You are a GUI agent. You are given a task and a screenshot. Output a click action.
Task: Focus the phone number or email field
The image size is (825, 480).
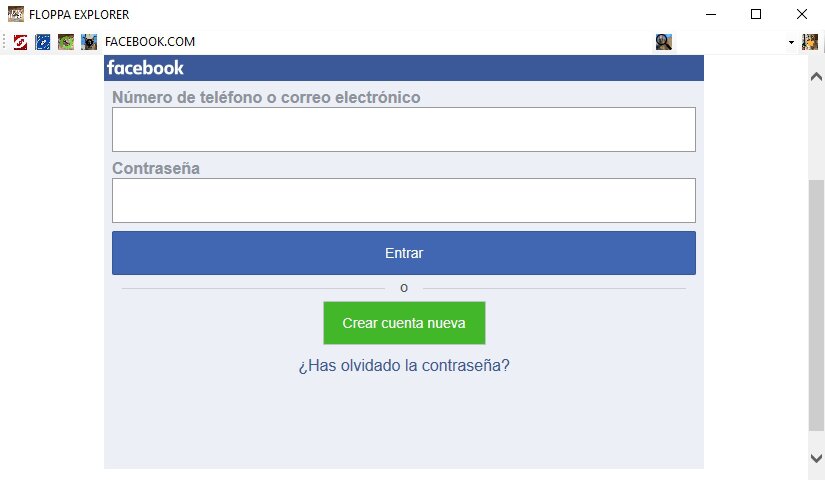404,129
